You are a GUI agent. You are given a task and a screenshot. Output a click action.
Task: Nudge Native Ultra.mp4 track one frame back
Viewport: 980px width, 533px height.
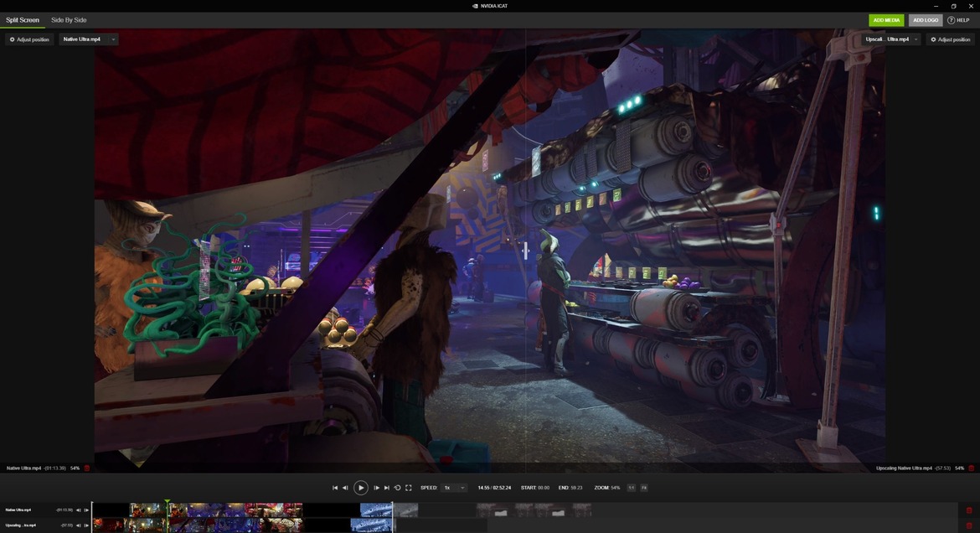click(x=78, y=510)
